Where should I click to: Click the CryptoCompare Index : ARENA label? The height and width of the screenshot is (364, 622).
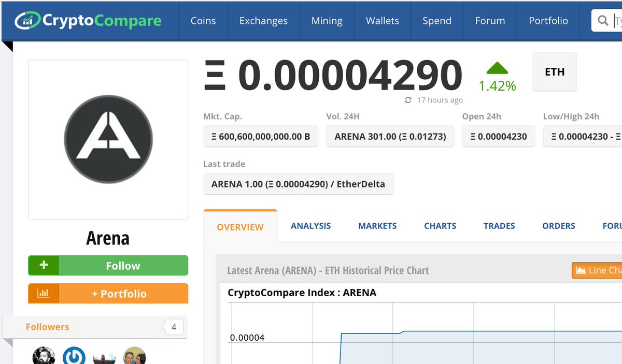coord(302,293)
